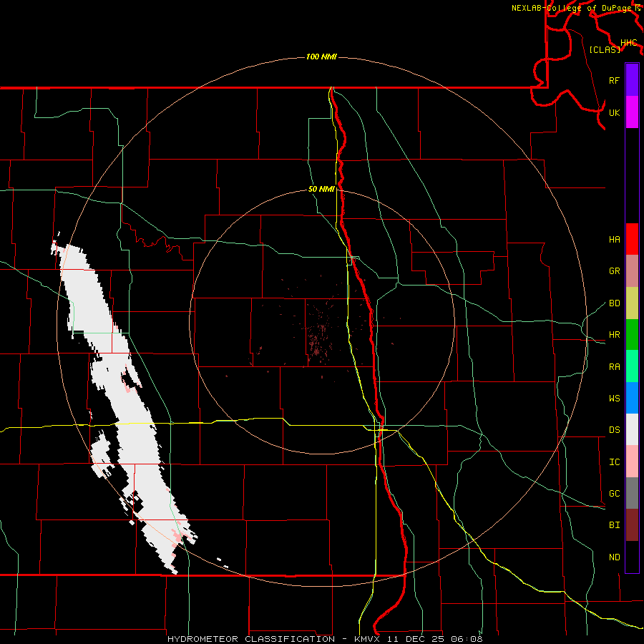Click the HYDROMETEOR CLASSIFICATION caption text

pyautogui.click(x=251, y=639)
